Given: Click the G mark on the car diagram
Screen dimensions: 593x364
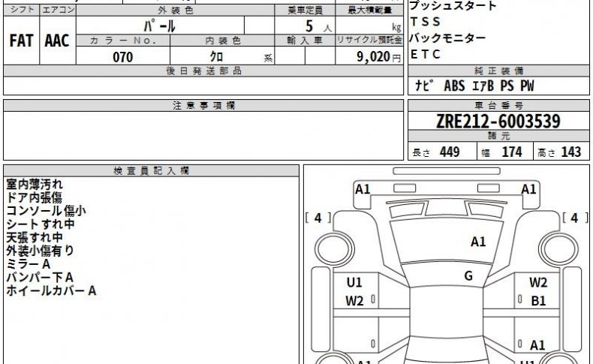Looking at the screenshot, I should coord(468,276).
